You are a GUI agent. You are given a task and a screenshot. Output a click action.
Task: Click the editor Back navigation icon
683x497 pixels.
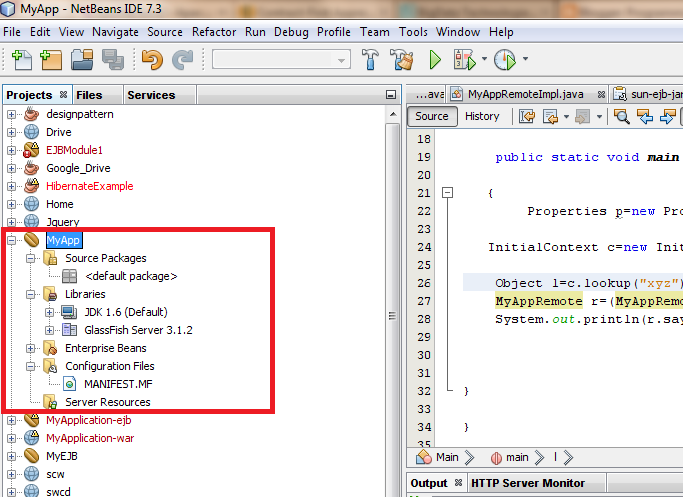[551, 117]
